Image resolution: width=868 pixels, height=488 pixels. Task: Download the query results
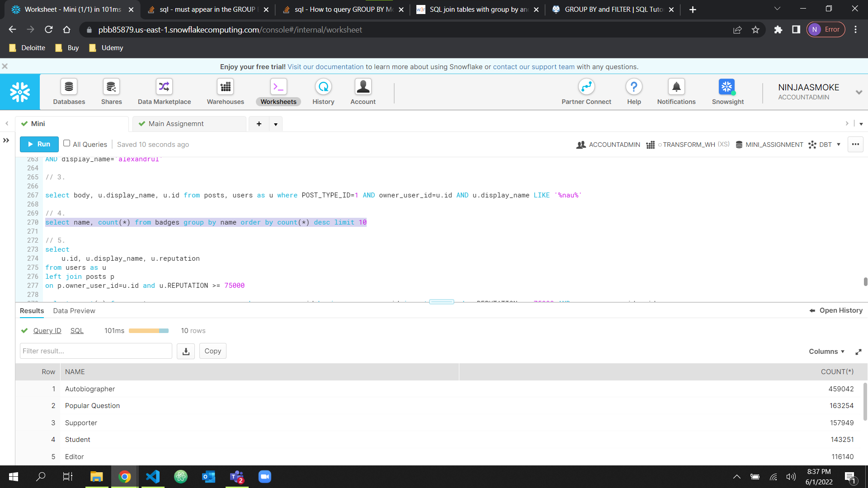point(185,351)
